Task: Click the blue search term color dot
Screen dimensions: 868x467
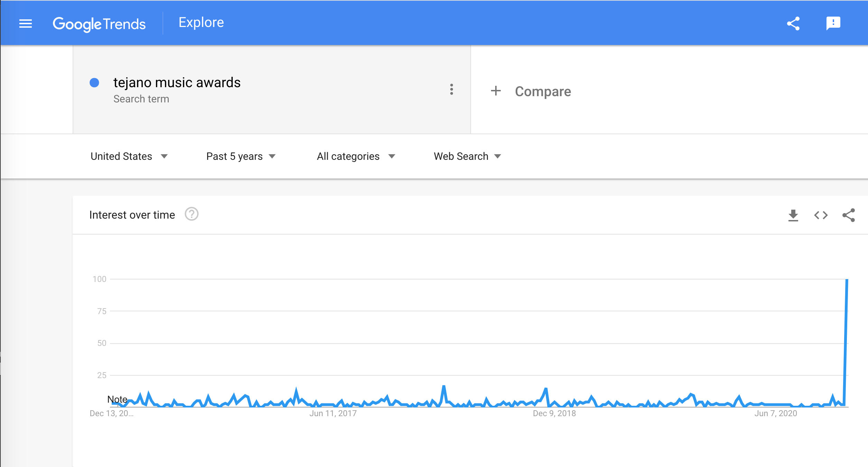Action: point(94,83)
